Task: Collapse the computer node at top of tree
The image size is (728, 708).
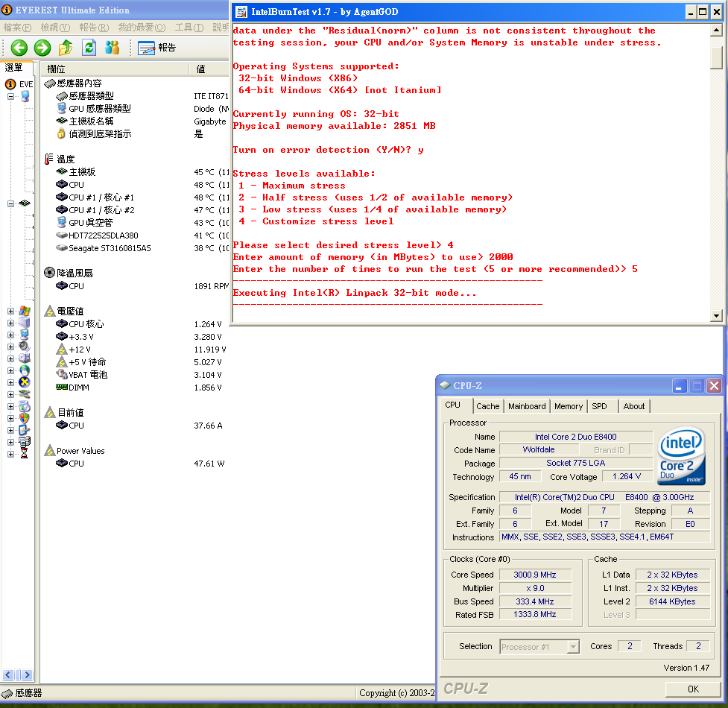Action: (x=10, y=96)
